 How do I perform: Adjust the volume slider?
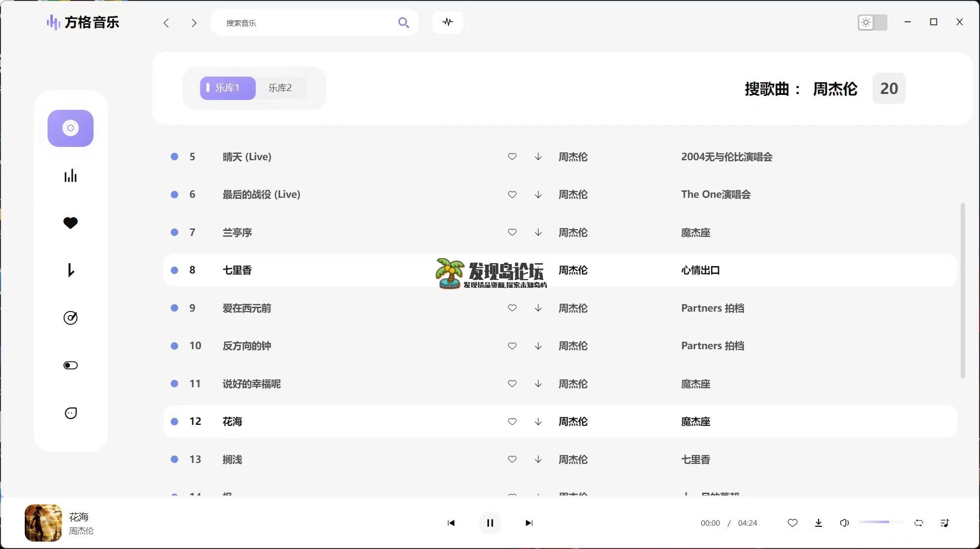[880, 522]
